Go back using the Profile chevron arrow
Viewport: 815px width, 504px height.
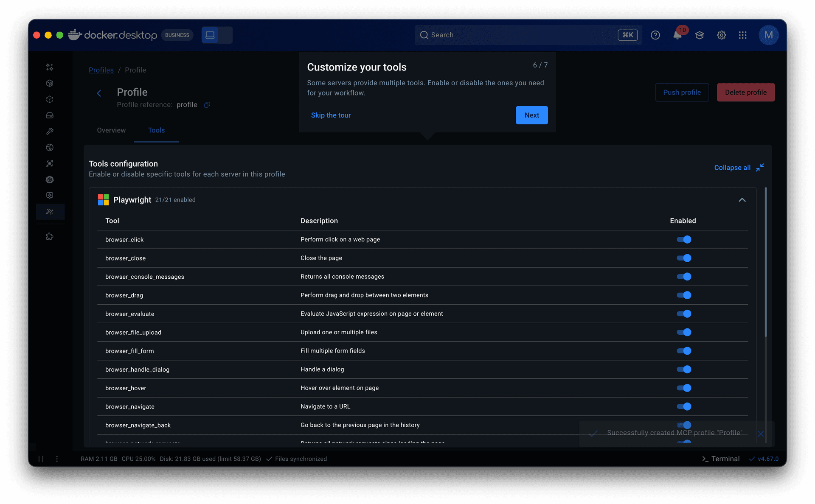[99, 93]
